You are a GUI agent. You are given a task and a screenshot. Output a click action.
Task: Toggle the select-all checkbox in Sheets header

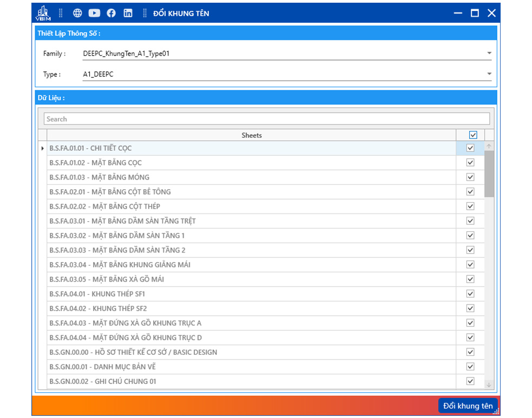coord(473,135)
